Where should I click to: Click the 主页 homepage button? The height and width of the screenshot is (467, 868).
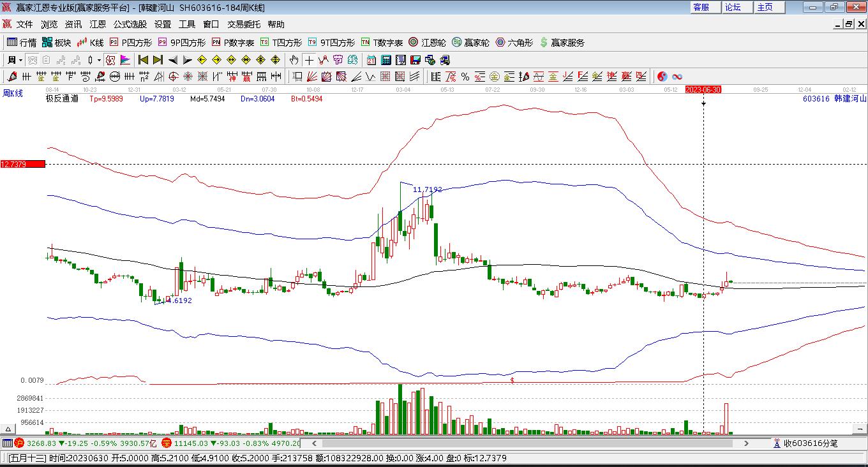click(769, 7)
